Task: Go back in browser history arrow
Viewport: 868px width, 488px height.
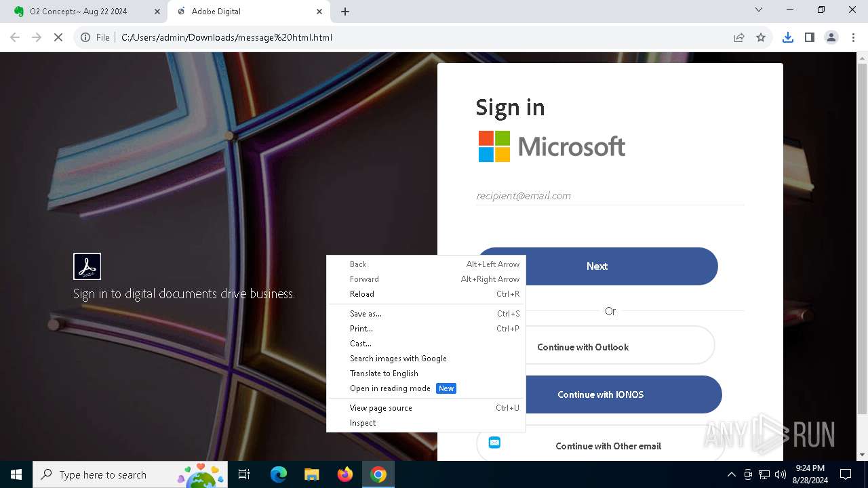Action: click(x=15, y=37)
